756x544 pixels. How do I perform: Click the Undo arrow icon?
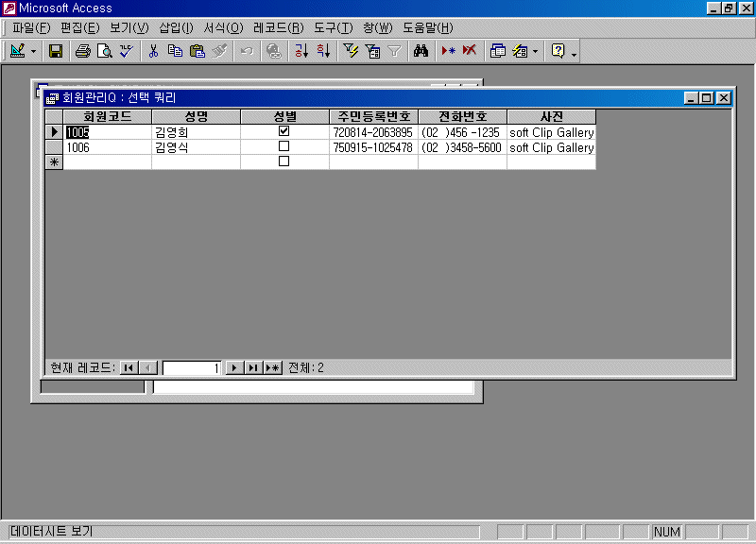coord(247,51)
